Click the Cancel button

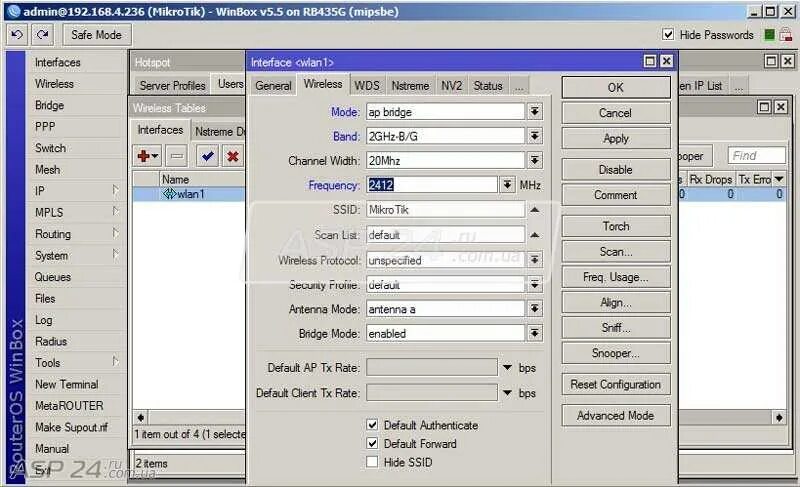coord(616,113)
